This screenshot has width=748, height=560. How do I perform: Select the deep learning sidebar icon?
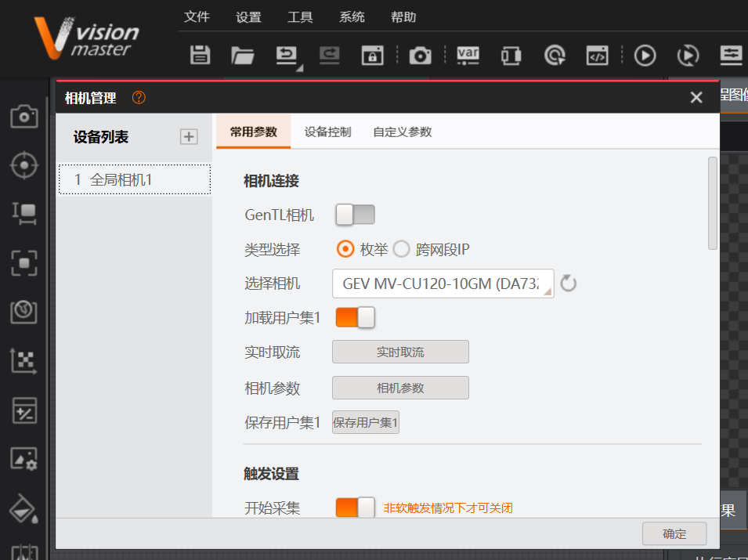click(x=23, y=312)
